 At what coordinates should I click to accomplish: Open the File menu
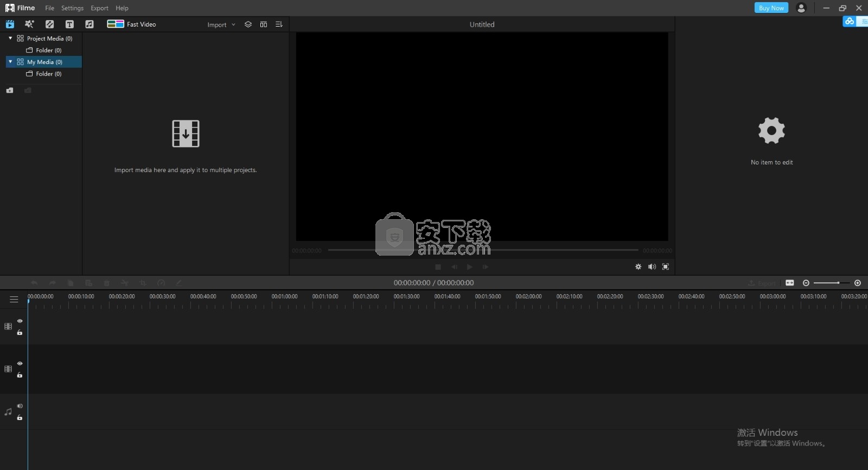point(49,8)
